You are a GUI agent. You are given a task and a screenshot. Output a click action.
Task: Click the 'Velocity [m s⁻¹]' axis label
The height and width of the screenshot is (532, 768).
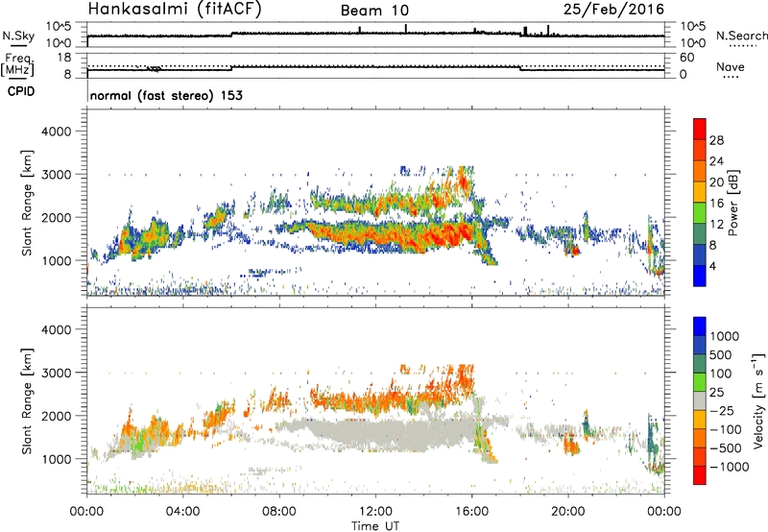click(x=758, y=400)
